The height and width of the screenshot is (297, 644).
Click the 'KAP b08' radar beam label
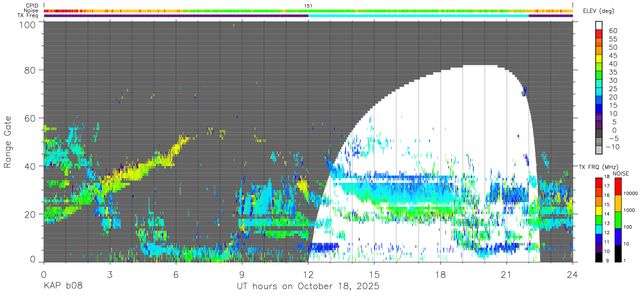[x=62, y=287]
